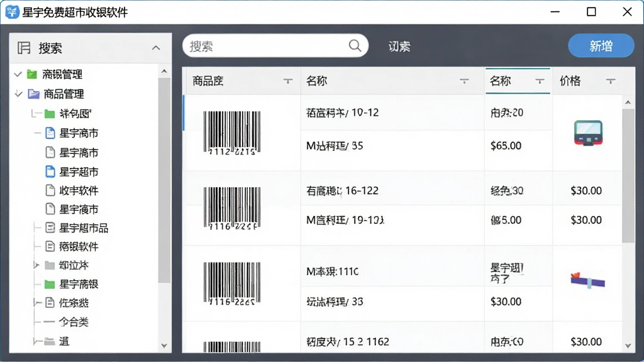Image resolution: width=644 pixels, height=362 pixels.
Task: Click the item cell containing 15 2 1162
Action: (x=392, y=337)
